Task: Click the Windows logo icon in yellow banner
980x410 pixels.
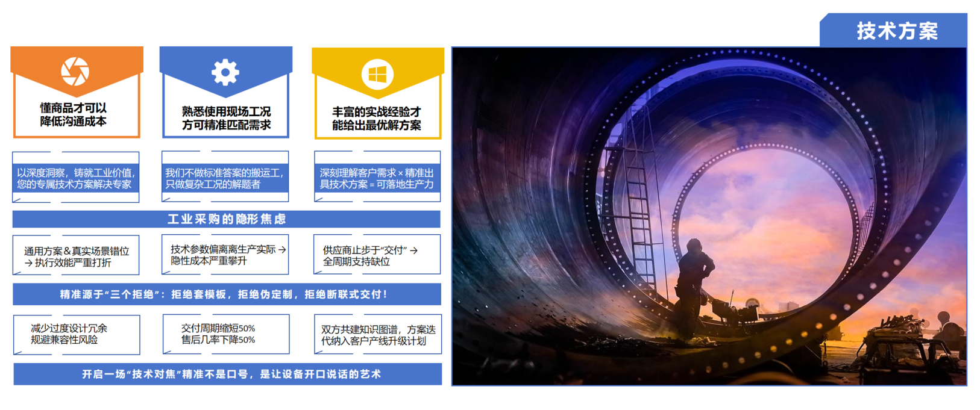Action: point(377,75)
